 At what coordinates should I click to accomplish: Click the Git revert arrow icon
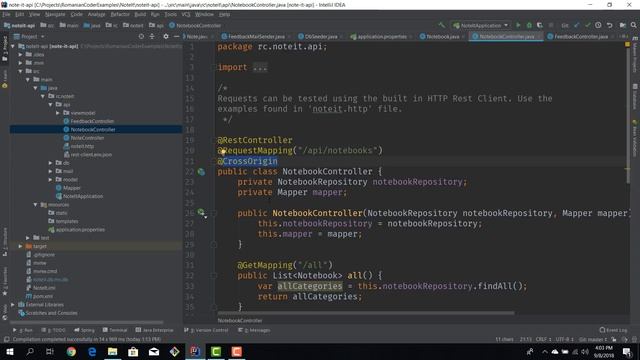(x=609, y=25)
